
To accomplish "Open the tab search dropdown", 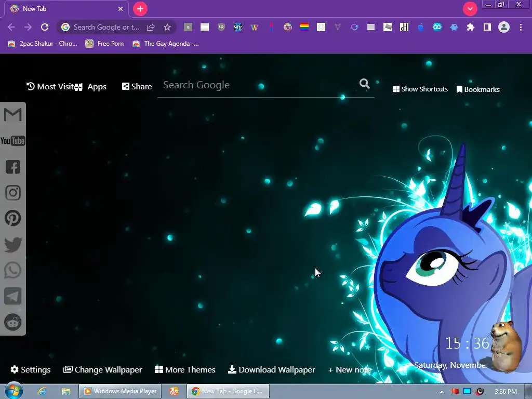I will 470,9.
